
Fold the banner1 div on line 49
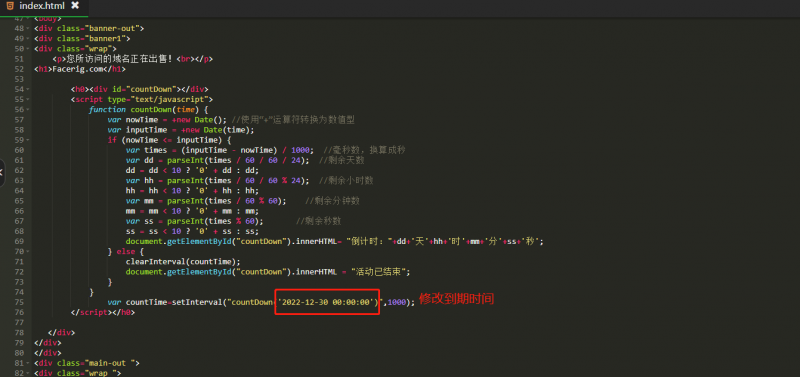29,39
